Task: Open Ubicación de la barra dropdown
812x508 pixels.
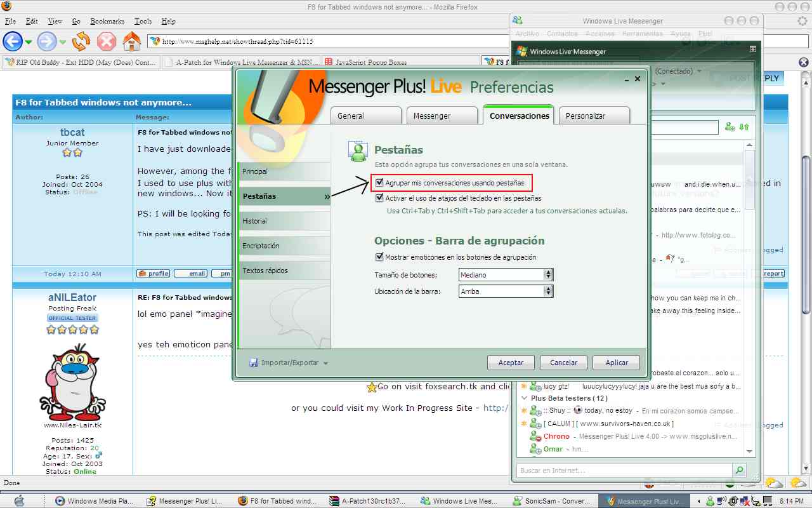Action: click(x=548, y=291)
